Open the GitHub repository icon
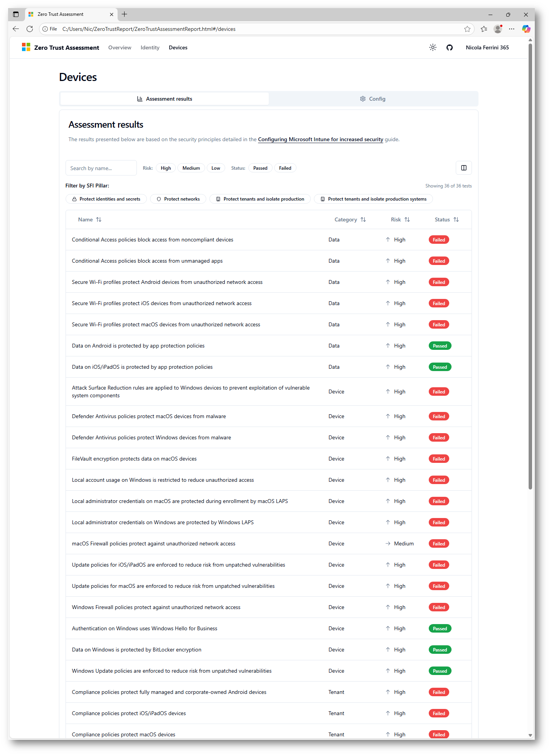 pos(450,47)
